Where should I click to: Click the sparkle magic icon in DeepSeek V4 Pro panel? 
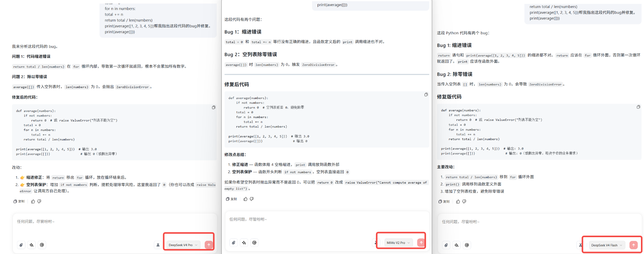[x=32, y=245]
